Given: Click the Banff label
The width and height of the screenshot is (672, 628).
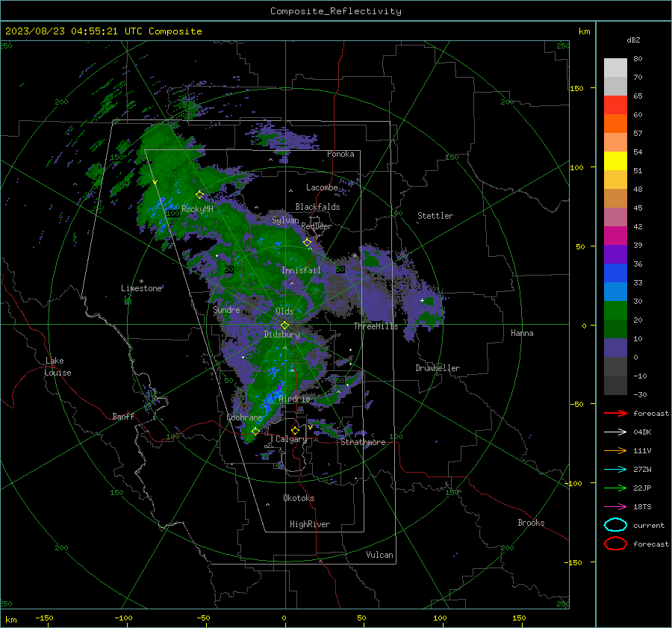Looking at the screenshot, I should [x=123, y=417].
